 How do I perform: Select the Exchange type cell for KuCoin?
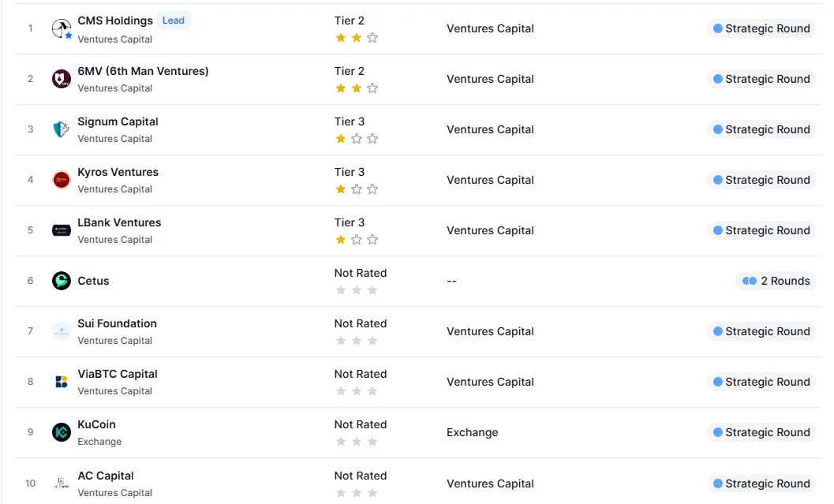point(472,432)
